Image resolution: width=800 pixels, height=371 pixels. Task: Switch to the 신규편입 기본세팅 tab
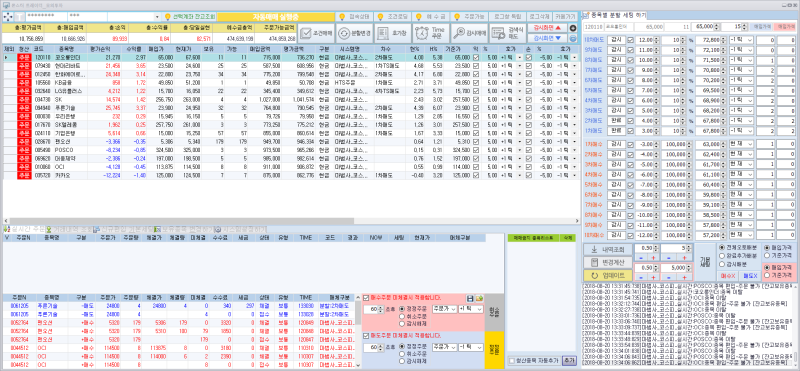[x=123, y=230]
